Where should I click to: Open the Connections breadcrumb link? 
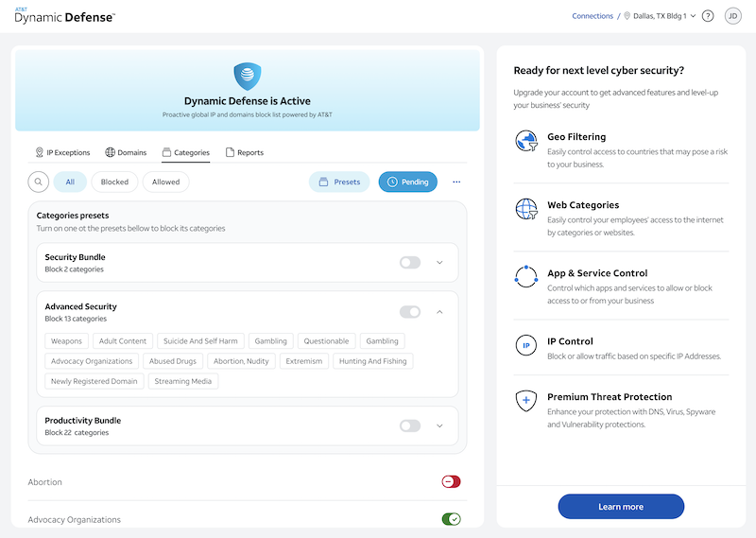point(593,16)
